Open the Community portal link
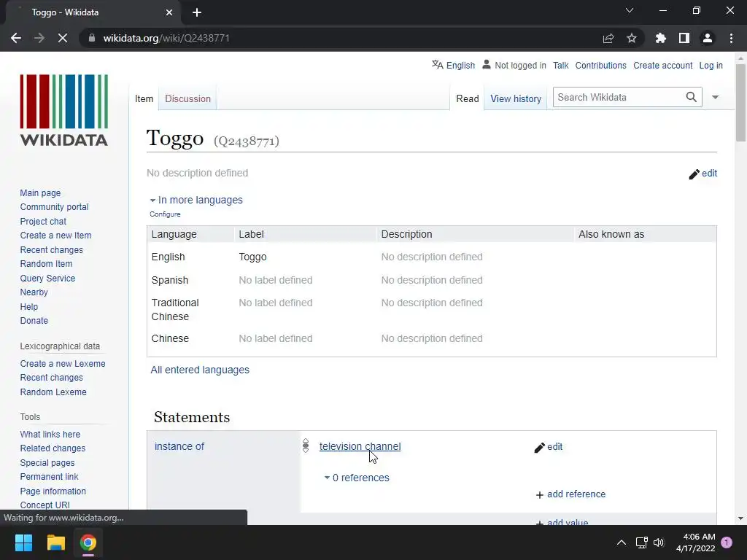The height and width of the screenshot is (560, 747). (54, 206)
